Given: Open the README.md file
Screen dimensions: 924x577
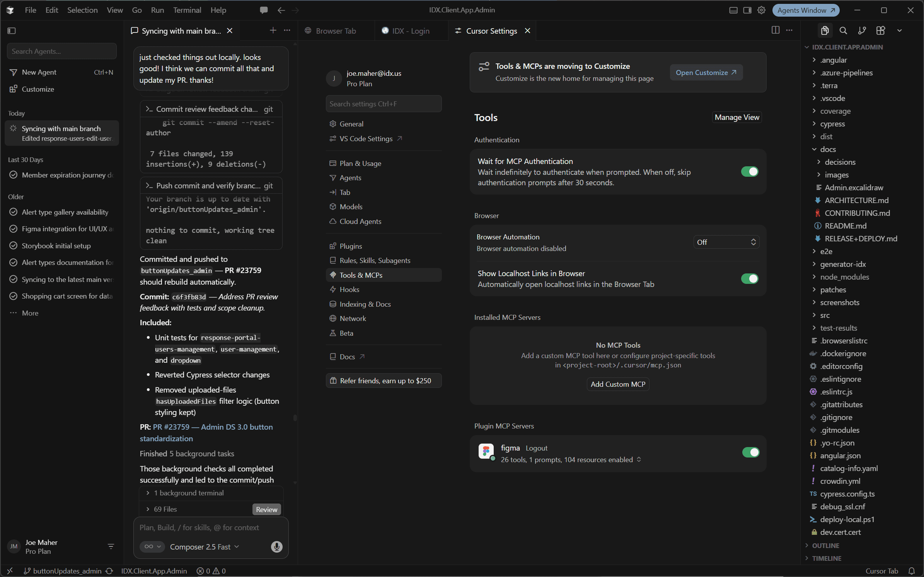Looking at the screenshot, I should click(x=845, y=226).
